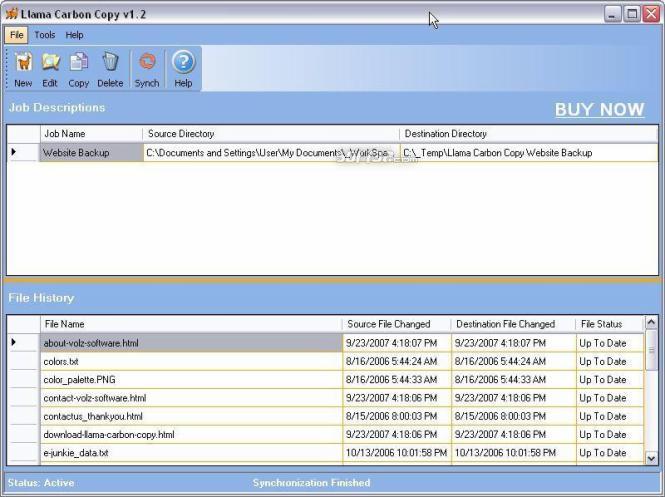
Task: Create a new job with the New llama icon
Action: (23, 69)
